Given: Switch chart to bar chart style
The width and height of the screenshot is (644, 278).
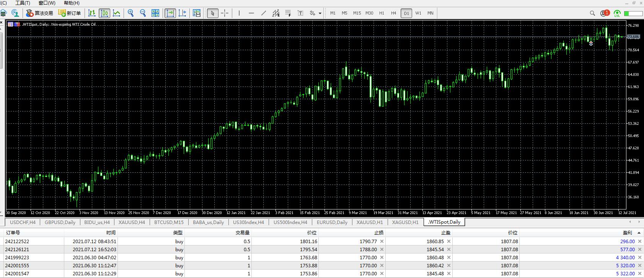Looking at the screenshot, I should pos(92,13).
